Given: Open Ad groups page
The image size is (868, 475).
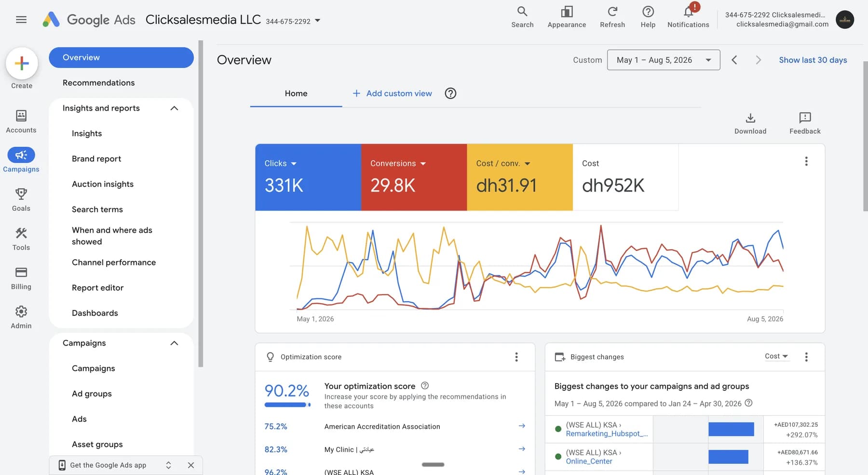Looking at the screenshot, I should click(x=92, y=394).
